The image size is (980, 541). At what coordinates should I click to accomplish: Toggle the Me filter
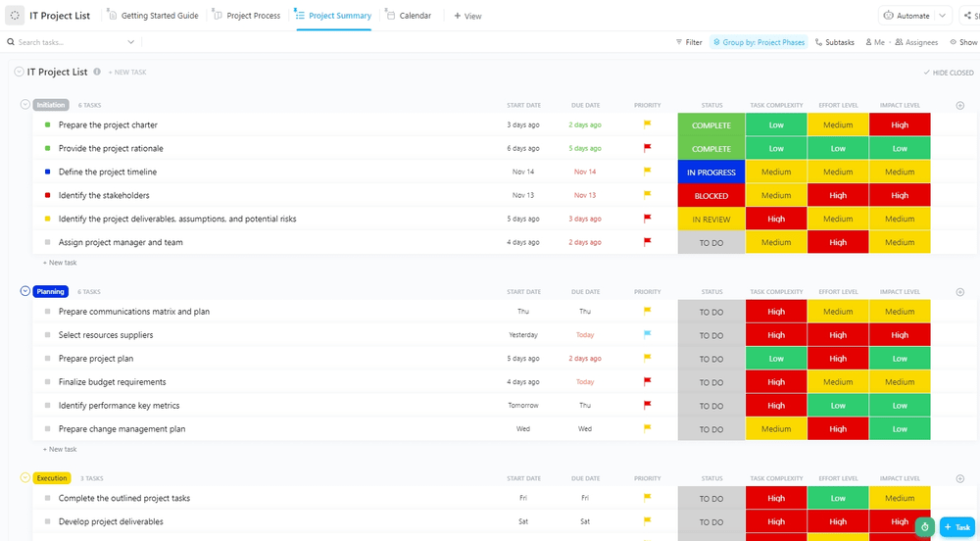point(873,42)
